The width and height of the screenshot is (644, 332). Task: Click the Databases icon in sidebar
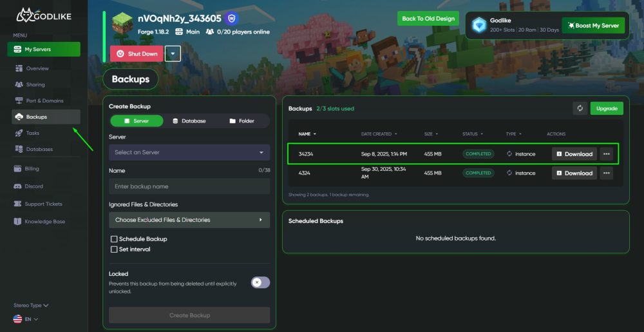(18, 149)
